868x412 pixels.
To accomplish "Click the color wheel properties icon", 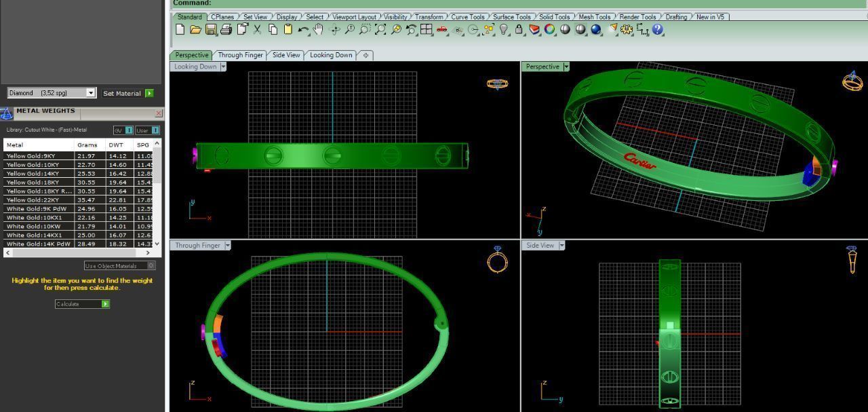I will 549,29.
